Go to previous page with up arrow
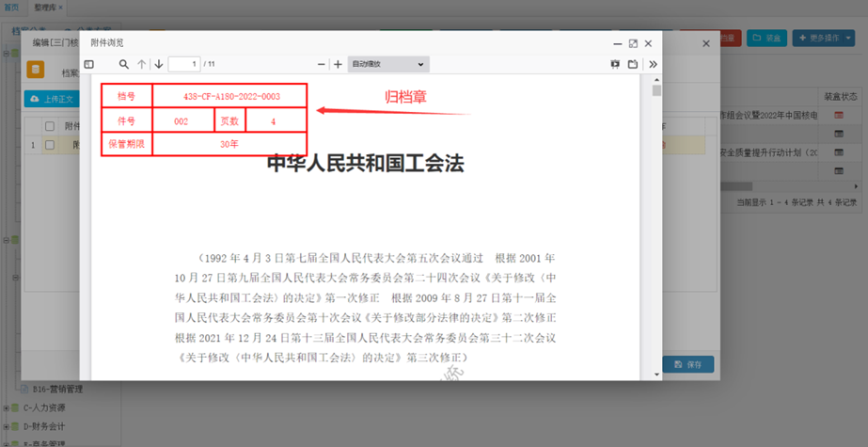868x447 pixels. 142,64
